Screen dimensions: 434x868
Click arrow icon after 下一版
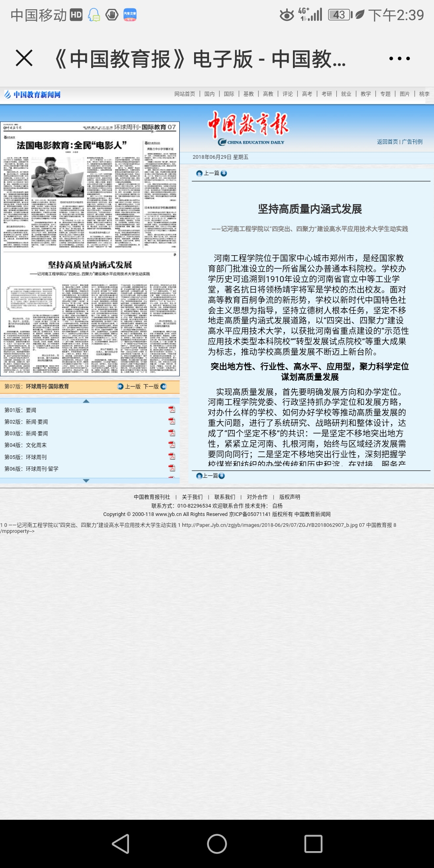163,386
